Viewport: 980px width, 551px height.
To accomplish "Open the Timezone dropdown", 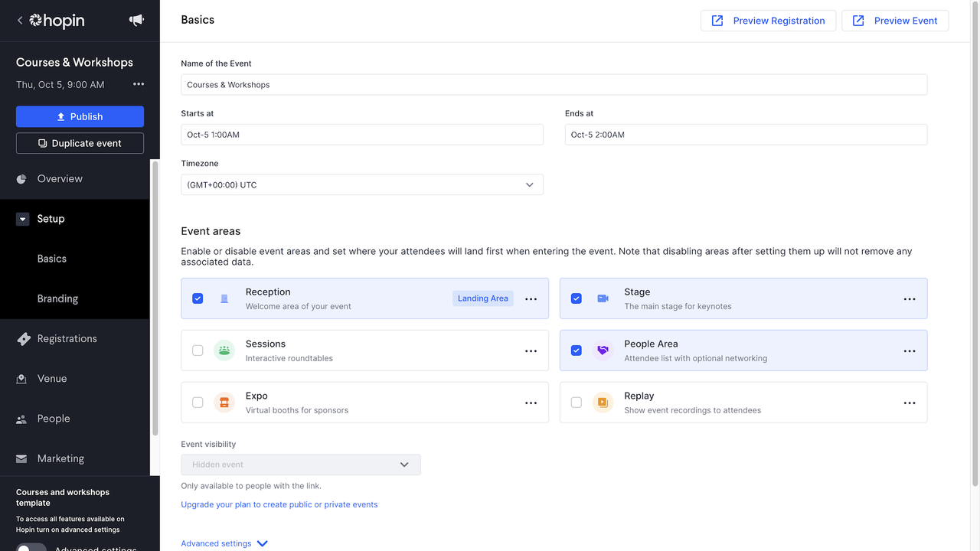I will (361, 184).
